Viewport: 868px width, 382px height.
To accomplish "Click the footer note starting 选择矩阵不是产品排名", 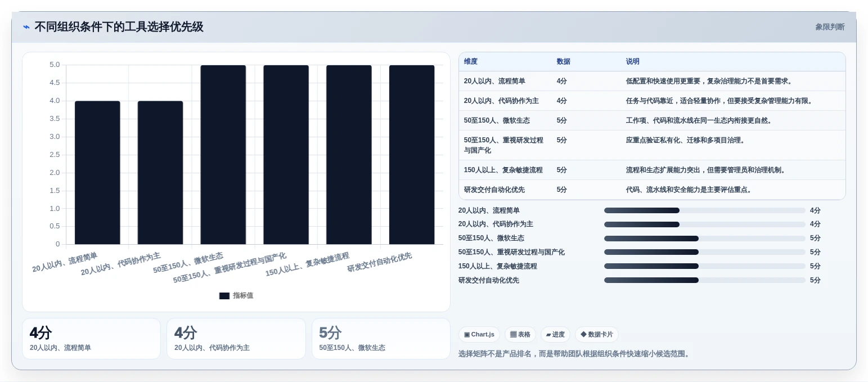I will pyautogui.click(x=574, y=354).
